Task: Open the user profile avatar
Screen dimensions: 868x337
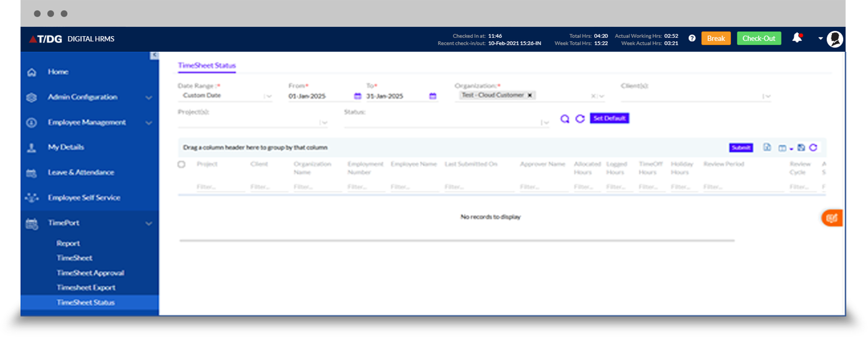Action: click(x=835, y=39)
